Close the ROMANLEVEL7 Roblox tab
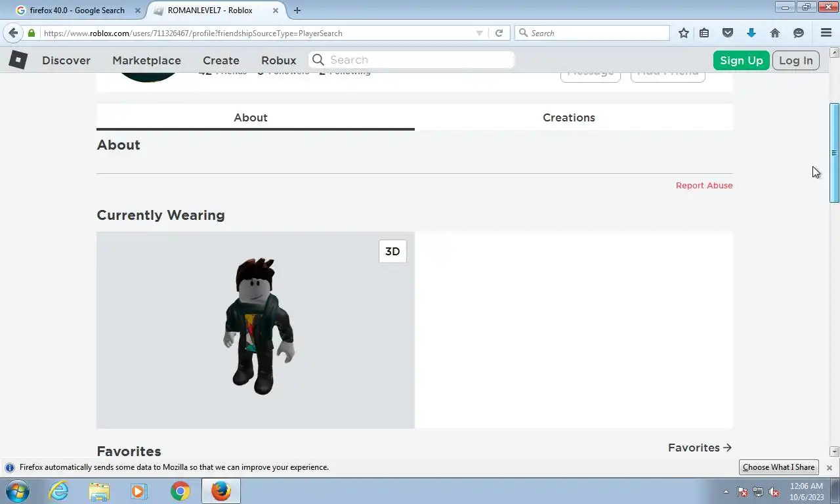Viewport: 840px width, 504px height. (275, 10)
